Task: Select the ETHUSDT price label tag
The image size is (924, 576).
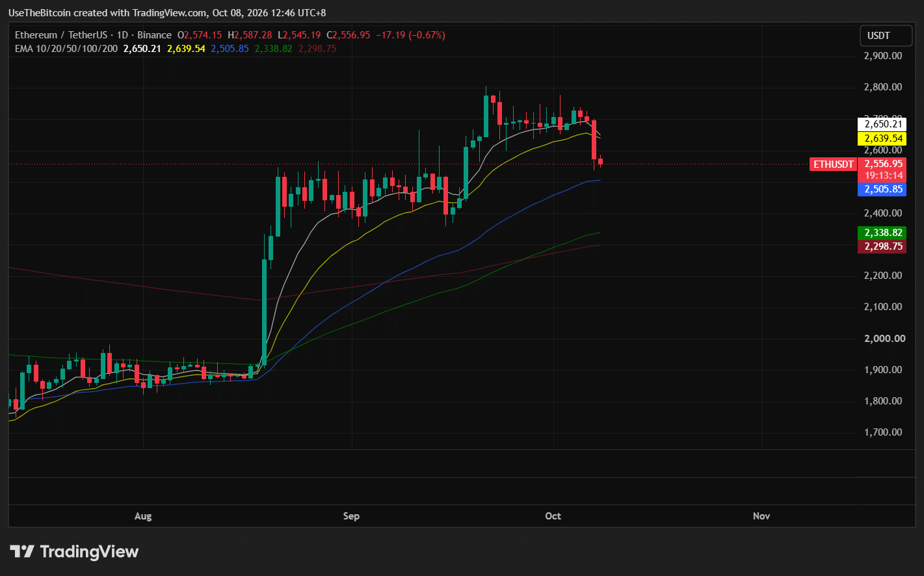Action: 833,164
